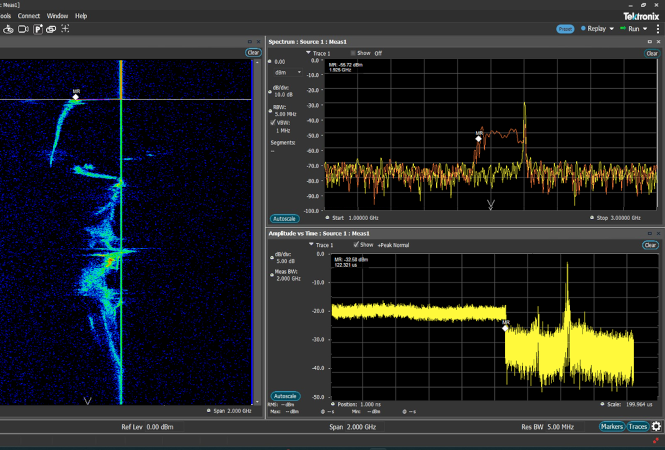The height and width of the screenshot is (450, 665).
Task: Open the Replay dropdown arrow
Action: [x=612, y=29]
